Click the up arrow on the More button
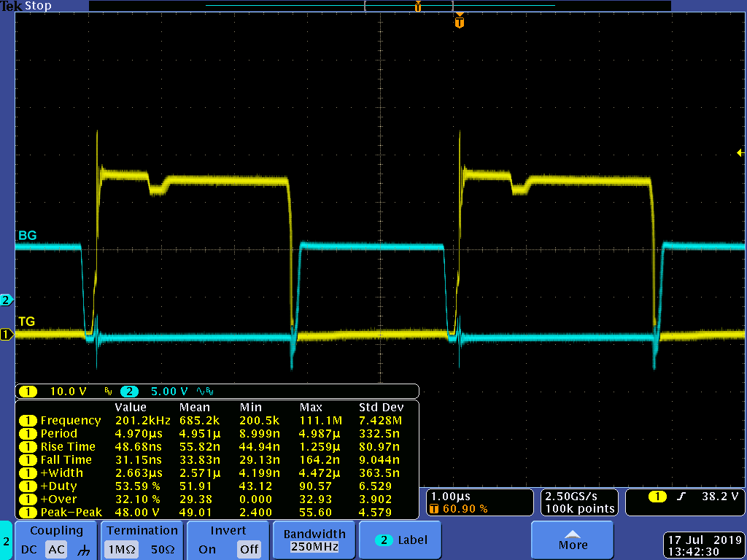 pos(572,534)
